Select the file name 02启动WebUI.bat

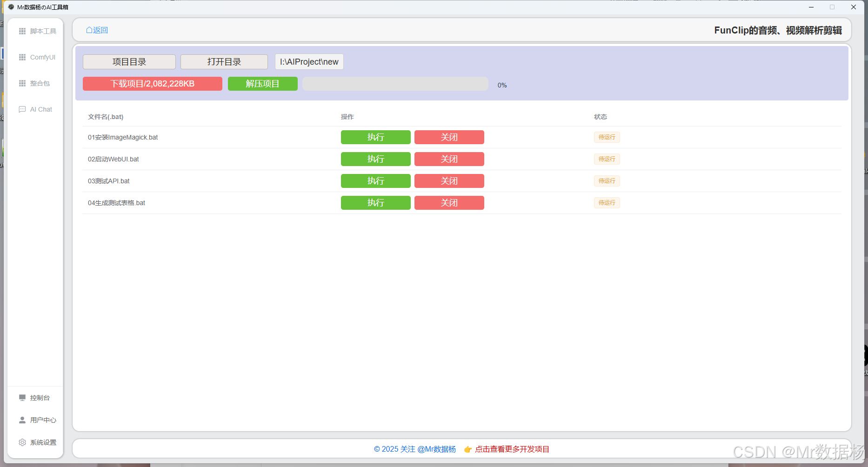pos(114,159)
